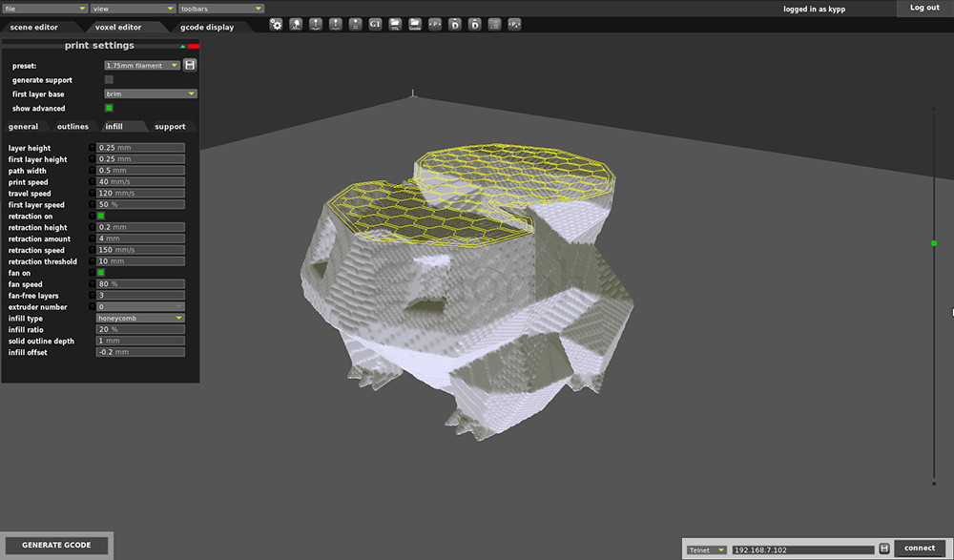Click the list-style toolbar icon
The height and width of the screenshot is (560, 954).
pyautogui.click(x=494, y=24)
